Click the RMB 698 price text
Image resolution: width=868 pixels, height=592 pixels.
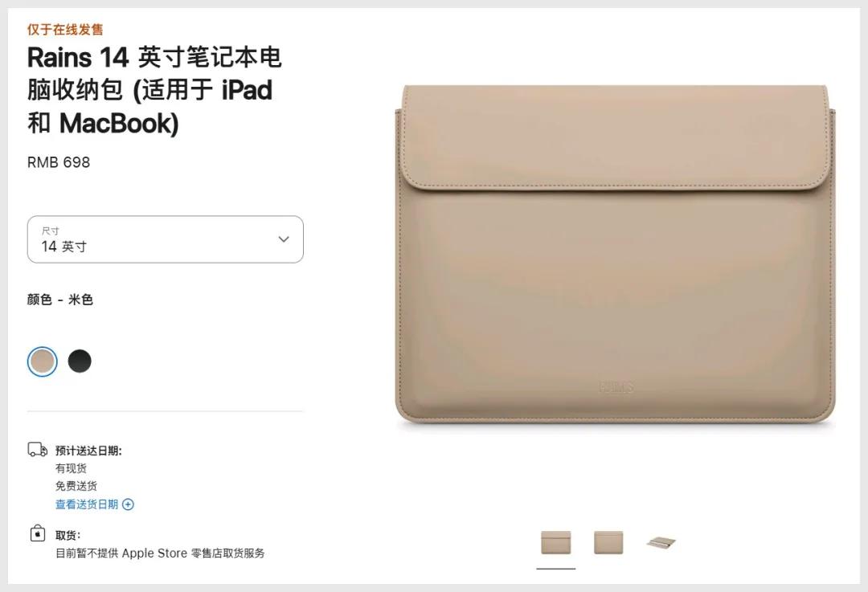point(59,162)
